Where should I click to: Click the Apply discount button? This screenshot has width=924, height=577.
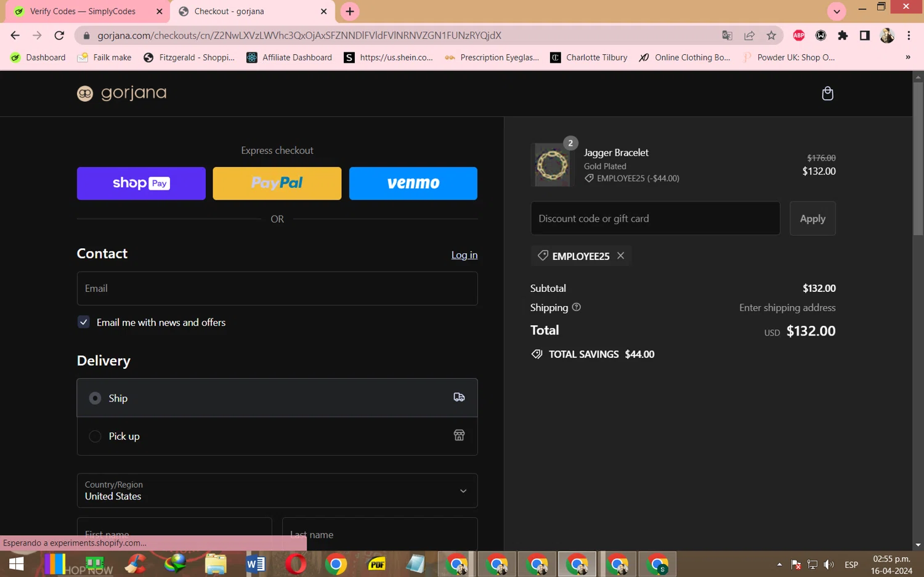coord(813,218)
